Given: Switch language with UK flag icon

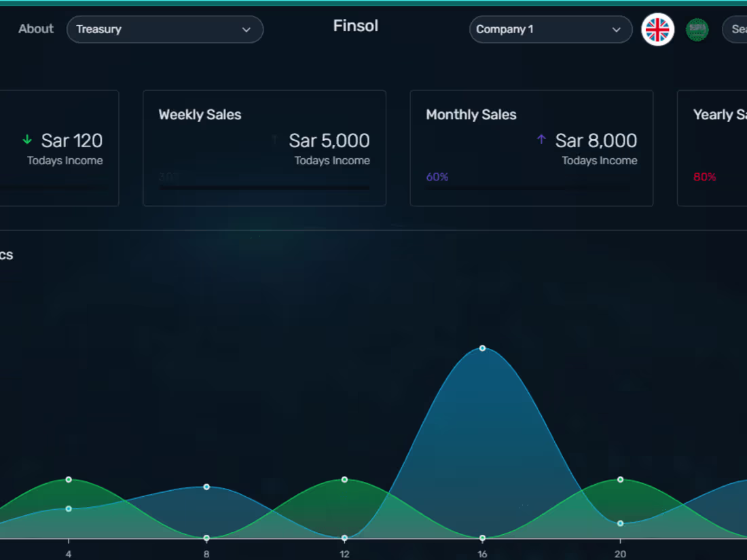Looking at the screenshot, I should point(657,29).
